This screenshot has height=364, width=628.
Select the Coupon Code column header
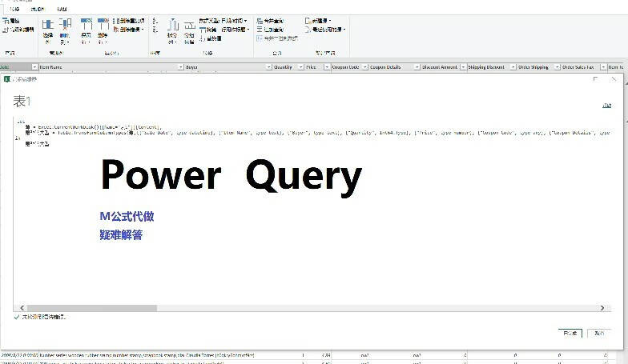[x=345, y=67]
